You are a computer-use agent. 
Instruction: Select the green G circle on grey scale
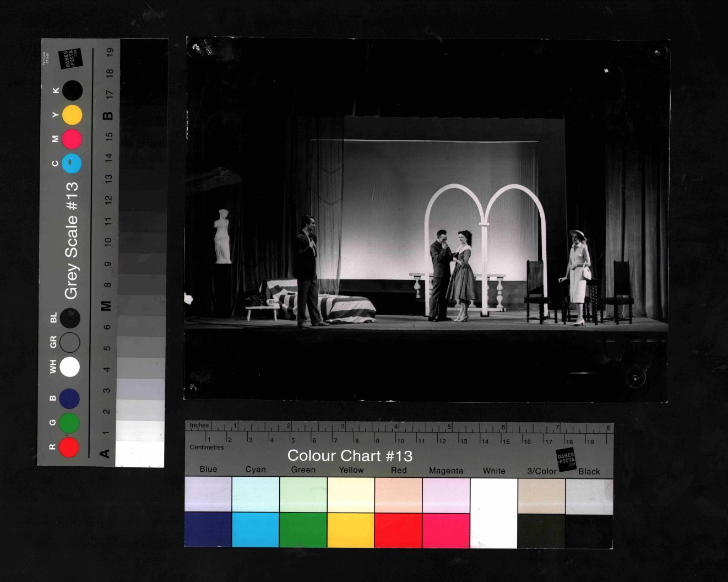69,423
